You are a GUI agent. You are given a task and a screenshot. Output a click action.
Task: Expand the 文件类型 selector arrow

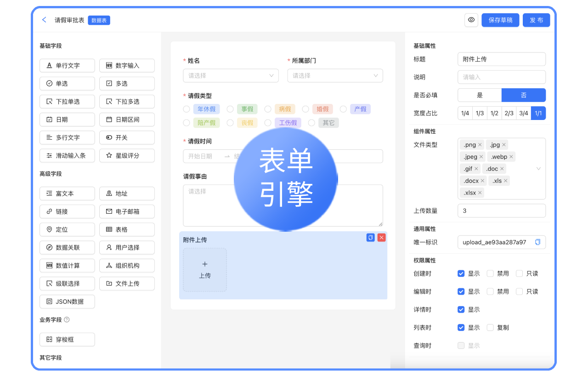coord(538,169)
